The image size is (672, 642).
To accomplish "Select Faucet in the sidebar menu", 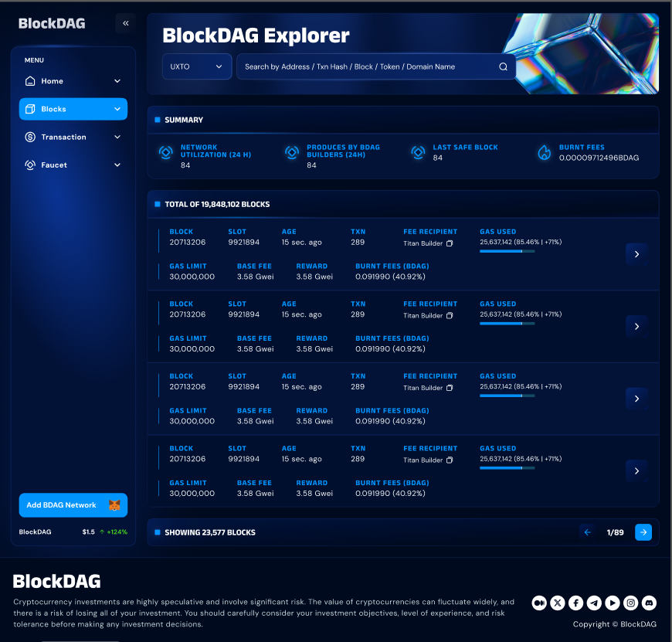I will click(73, 165).
